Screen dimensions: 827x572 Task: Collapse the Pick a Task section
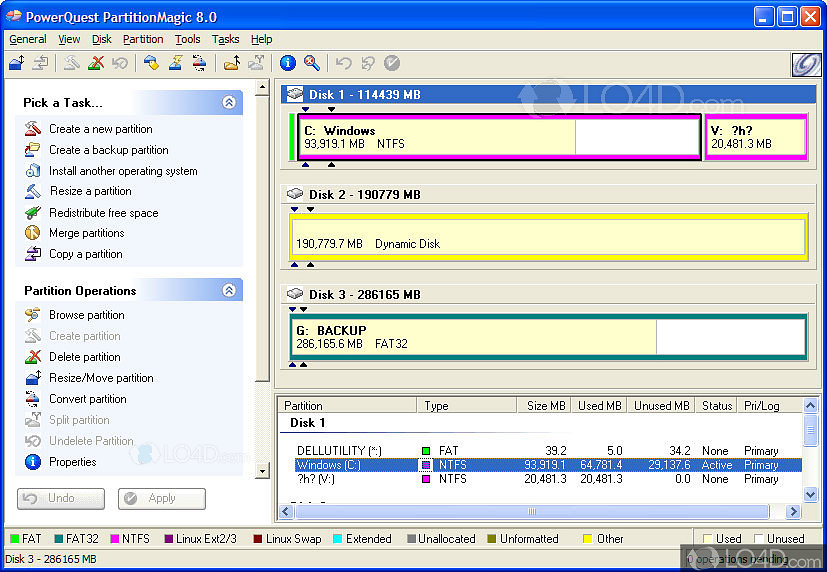229,102
